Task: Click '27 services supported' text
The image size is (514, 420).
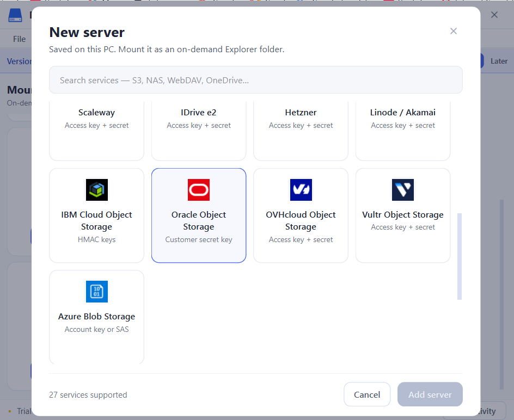Action: [x=88, y=395]
